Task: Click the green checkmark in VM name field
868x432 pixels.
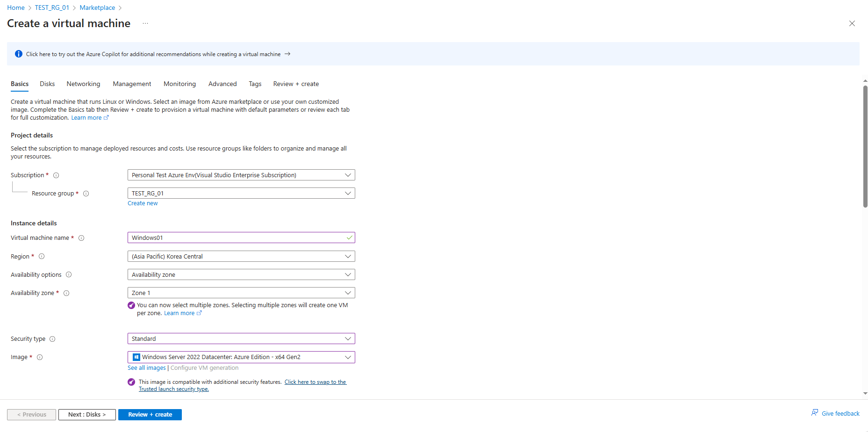Action: (x=349, y=238)
